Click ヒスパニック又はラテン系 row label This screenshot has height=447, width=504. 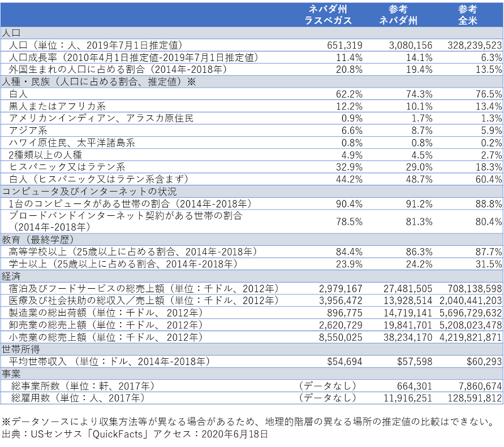click(x=67, y=167)
